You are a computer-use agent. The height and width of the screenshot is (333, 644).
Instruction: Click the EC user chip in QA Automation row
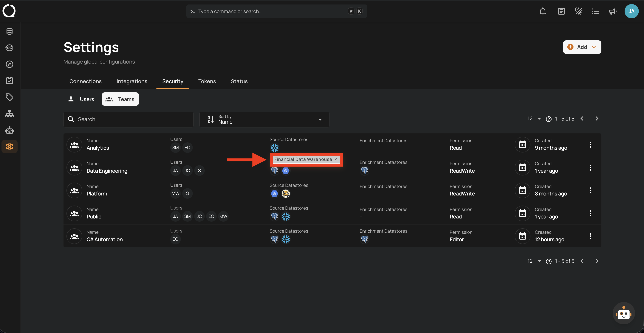click(x=176, y=239)
